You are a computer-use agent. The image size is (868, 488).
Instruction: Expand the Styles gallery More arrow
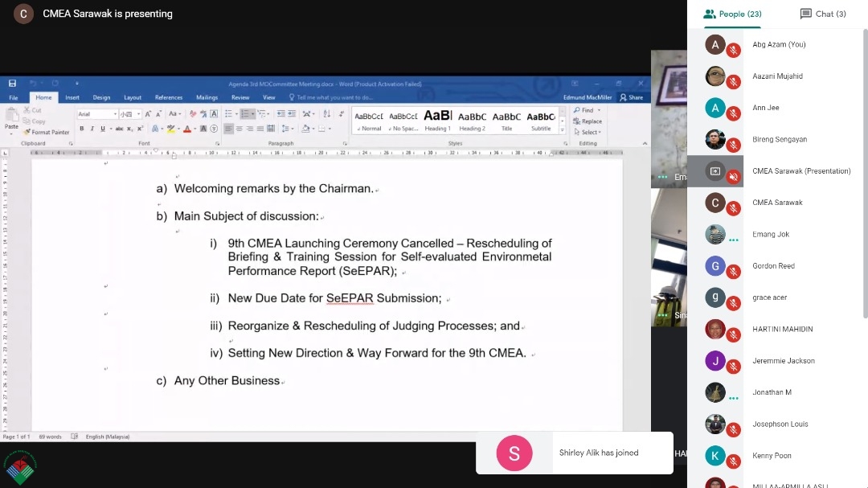pyautogui.click(x=562, y=130)
